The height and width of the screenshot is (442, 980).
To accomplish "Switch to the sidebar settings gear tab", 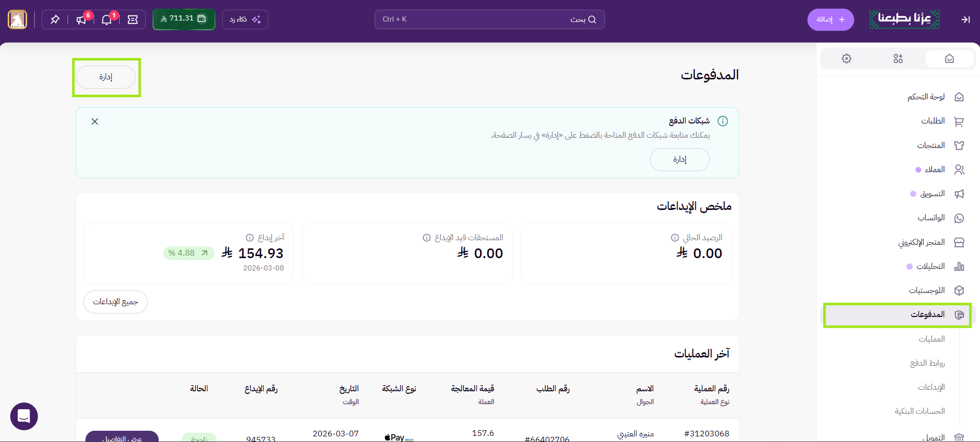I will 846,58.
